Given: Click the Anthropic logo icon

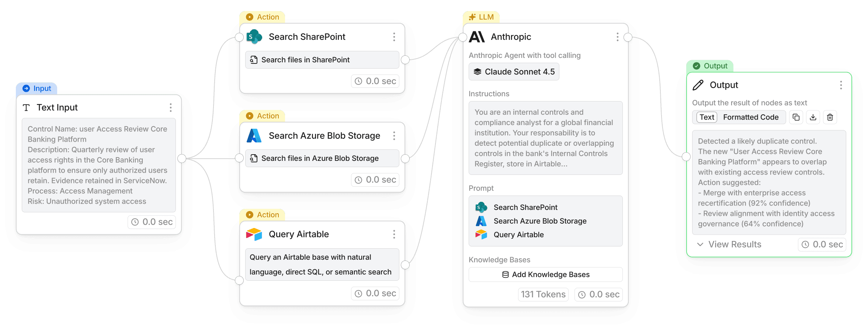Looking at the screenshot, I should (x=477, y=37).
